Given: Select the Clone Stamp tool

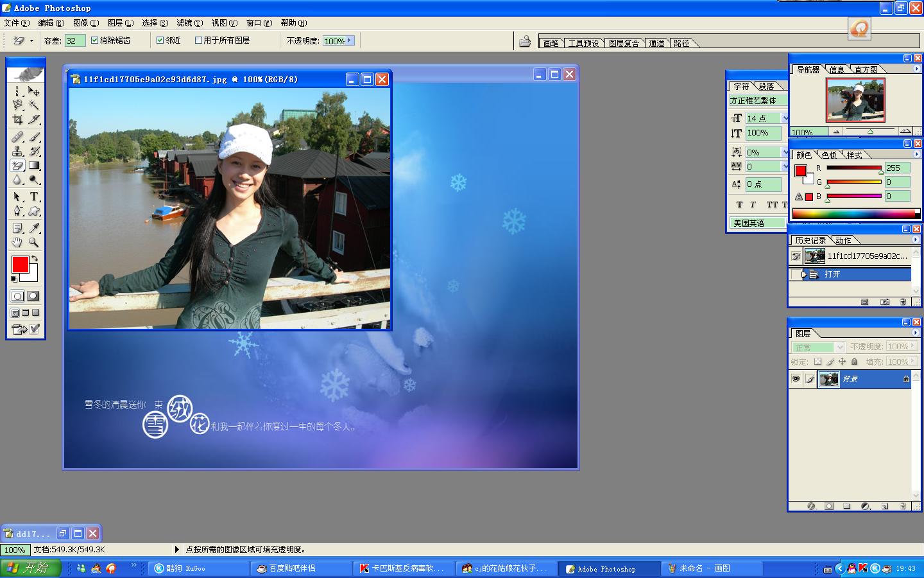Looking at the screenshot, I should [17, 150].
